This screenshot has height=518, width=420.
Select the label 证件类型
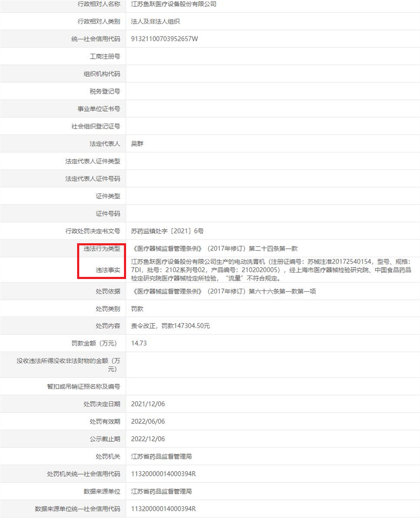(x=108, y=196)
